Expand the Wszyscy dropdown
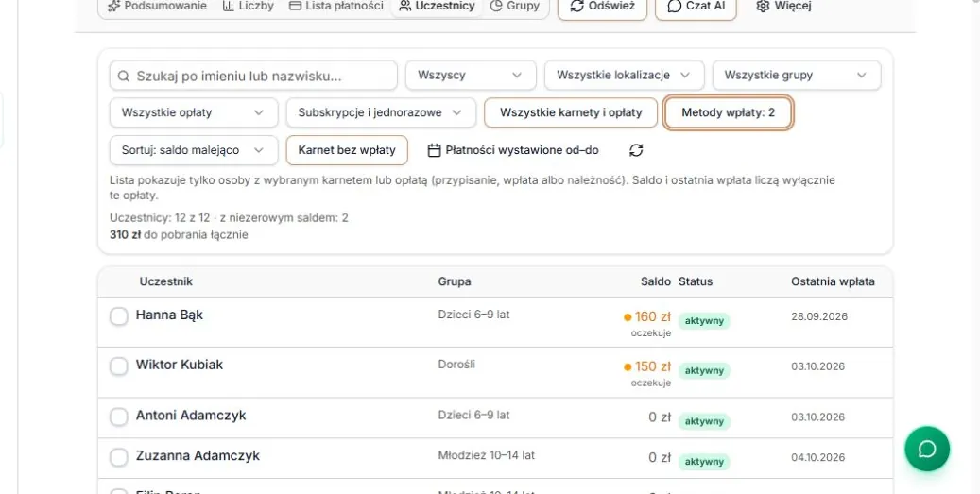 coord(471,75)
